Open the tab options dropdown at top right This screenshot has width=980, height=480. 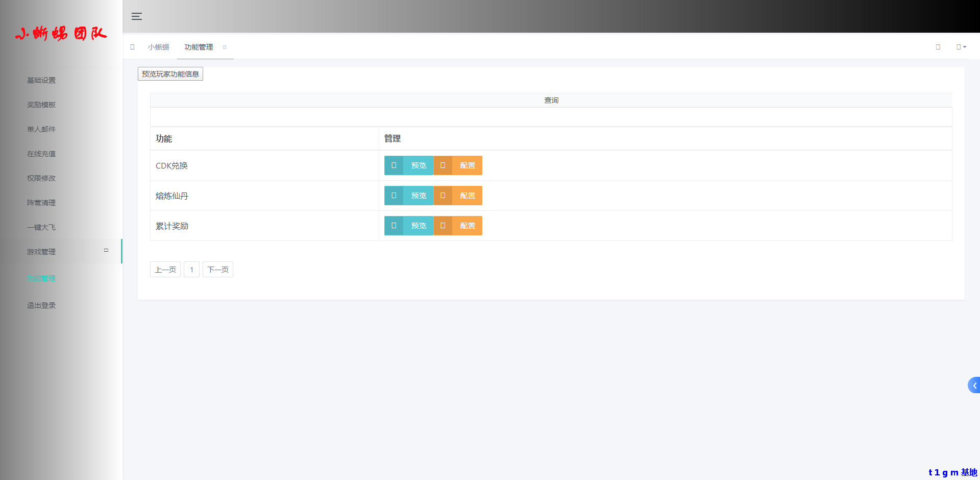[x=961, y=47]
